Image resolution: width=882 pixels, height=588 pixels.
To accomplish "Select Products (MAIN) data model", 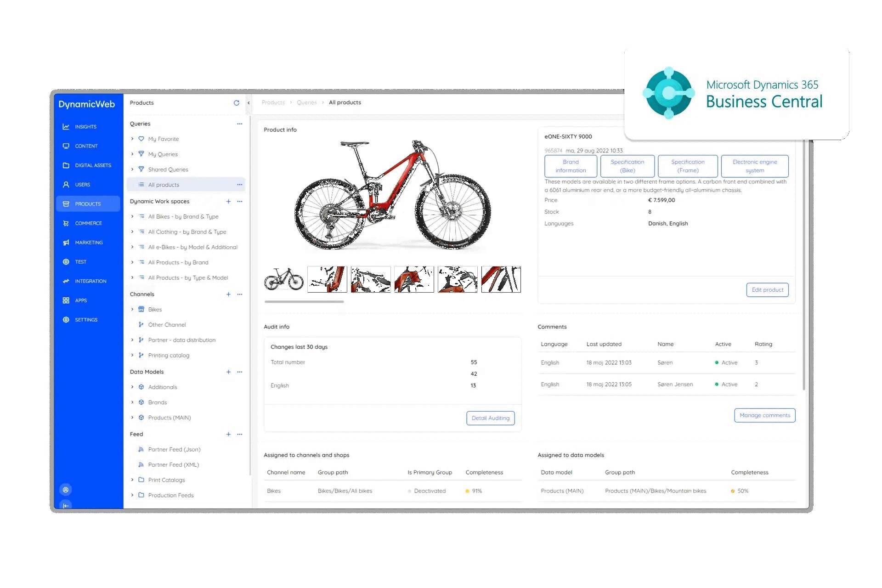I will click(170, 418).
